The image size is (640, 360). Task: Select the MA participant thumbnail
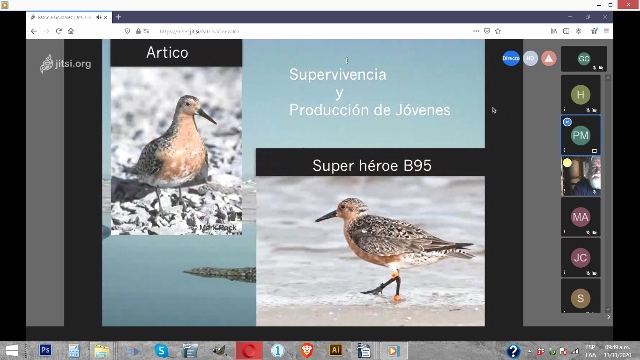click(580, 217)
